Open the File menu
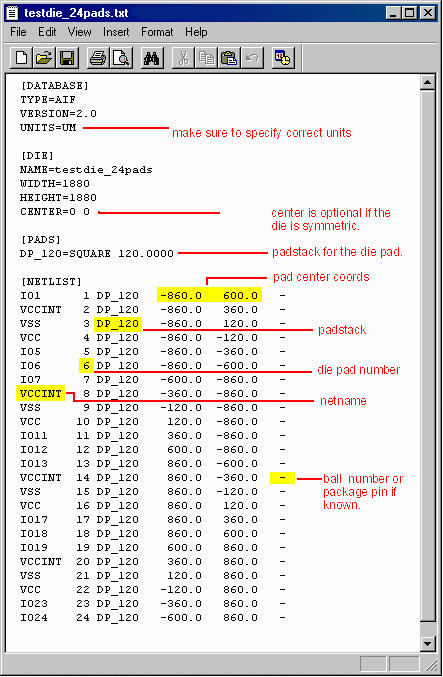The image size is (443, 677). (18, 32)
